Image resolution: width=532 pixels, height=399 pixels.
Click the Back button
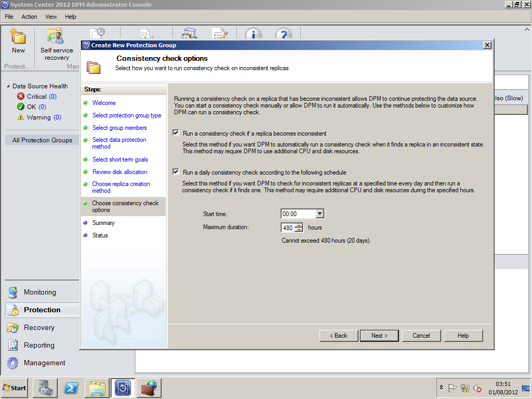click(339, 336)
